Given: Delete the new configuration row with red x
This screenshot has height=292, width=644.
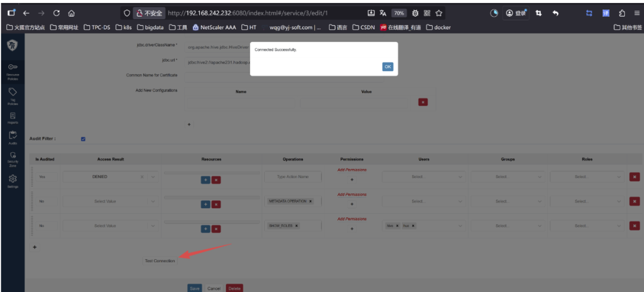Looking at the screenshot, I should (x=423, y=102).
